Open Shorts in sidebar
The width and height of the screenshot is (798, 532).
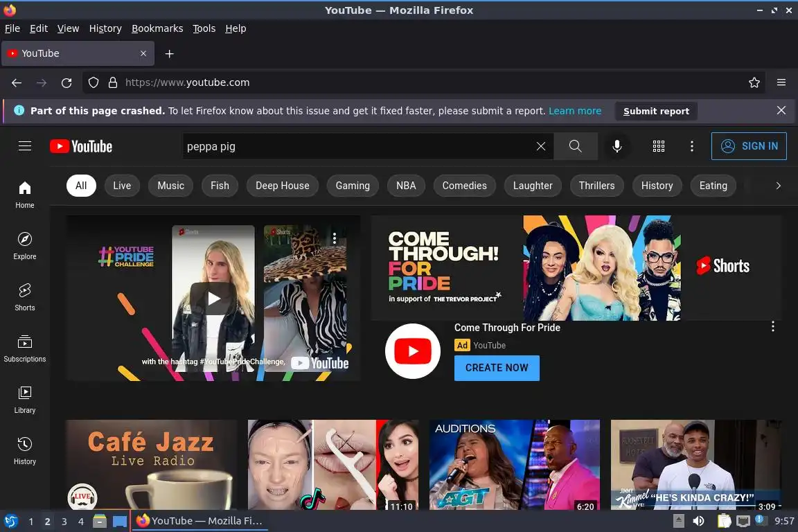24,297
